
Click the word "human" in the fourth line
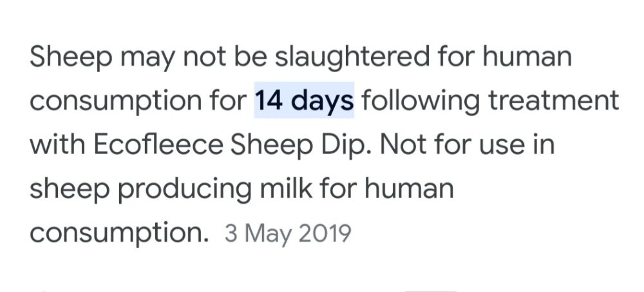pos(409,189)
